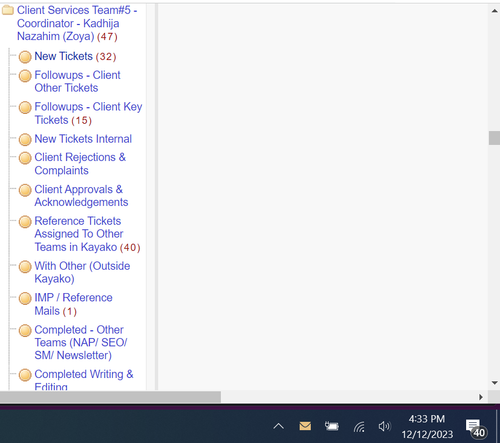Click the IMP / Reference Mails icon
The width and height of the screenshot is (500, 443).
25,299
